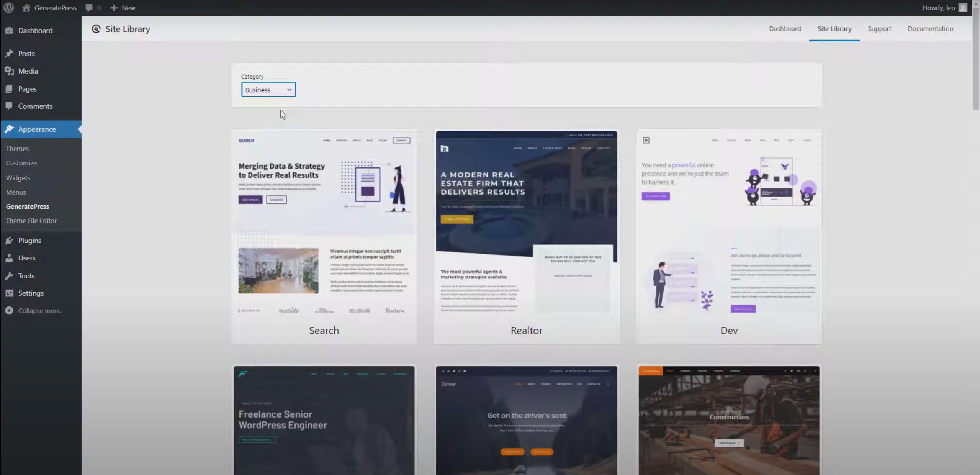Open the Documentation link
The image size is (980, 475).
[x=930, y=29]
